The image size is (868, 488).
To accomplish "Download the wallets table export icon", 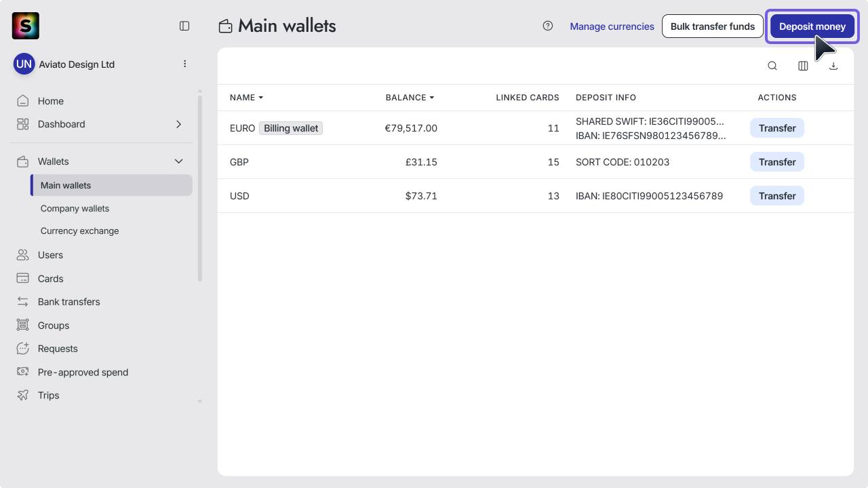I will 834,66.
